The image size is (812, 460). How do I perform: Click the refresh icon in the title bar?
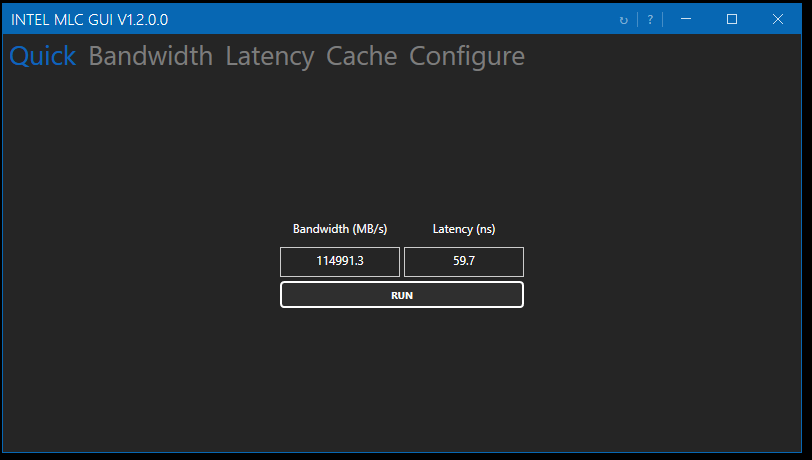pos(624,20)
